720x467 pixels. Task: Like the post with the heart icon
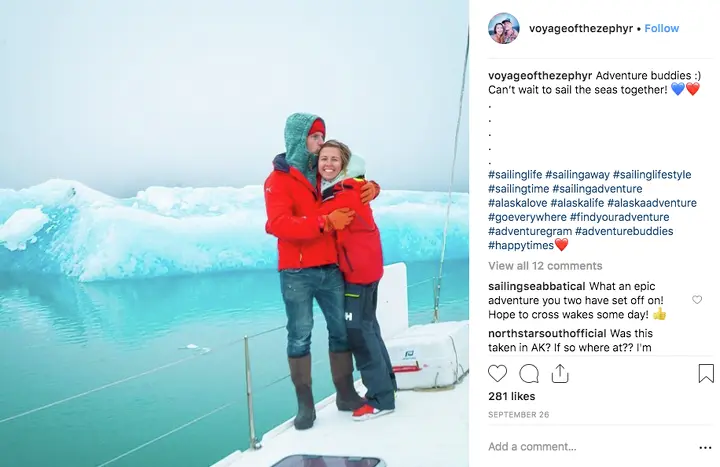click(x=497, y=374)
